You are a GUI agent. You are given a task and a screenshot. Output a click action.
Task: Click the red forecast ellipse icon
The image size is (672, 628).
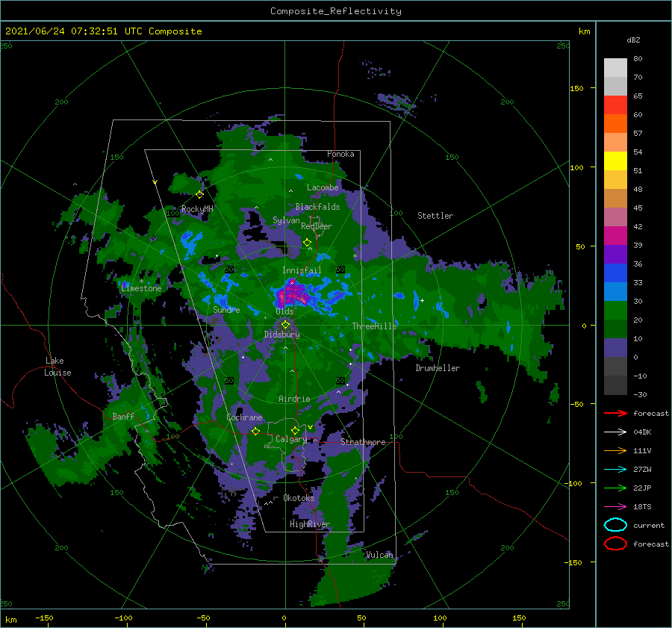(615, 544)
